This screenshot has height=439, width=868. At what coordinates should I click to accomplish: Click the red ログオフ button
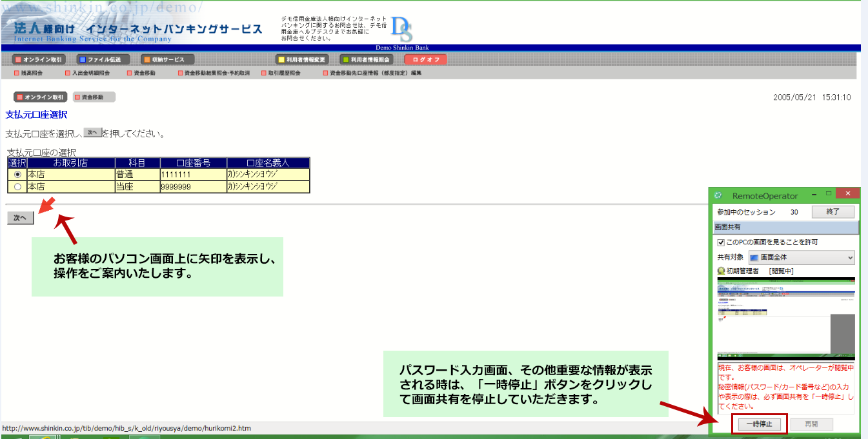pos(425,59)
